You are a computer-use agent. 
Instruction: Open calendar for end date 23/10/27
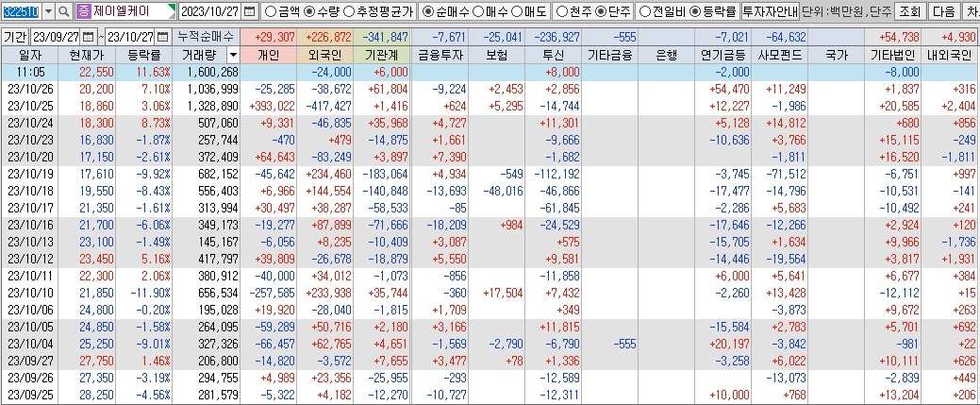pyautogui.click(x=162, y=36)
